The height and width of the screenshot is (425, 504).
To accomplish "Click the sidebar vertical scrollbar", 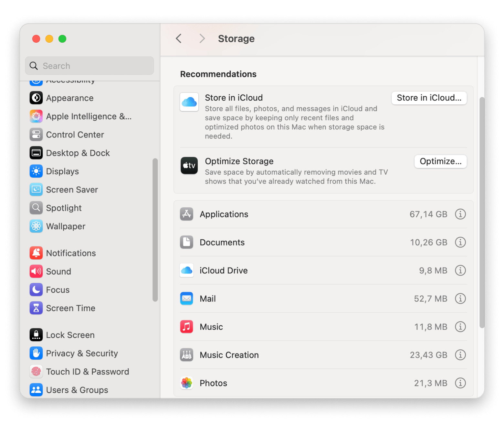I will [155, 230].
